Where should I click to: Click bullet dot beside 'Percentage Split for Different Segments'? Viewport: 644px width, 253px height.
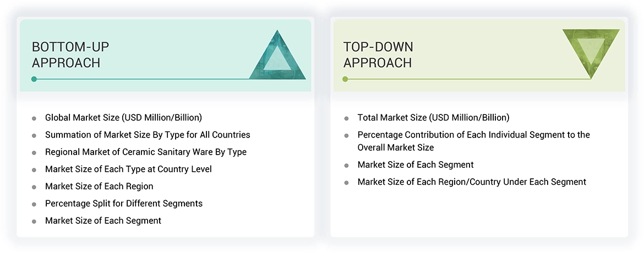(34, 204)
